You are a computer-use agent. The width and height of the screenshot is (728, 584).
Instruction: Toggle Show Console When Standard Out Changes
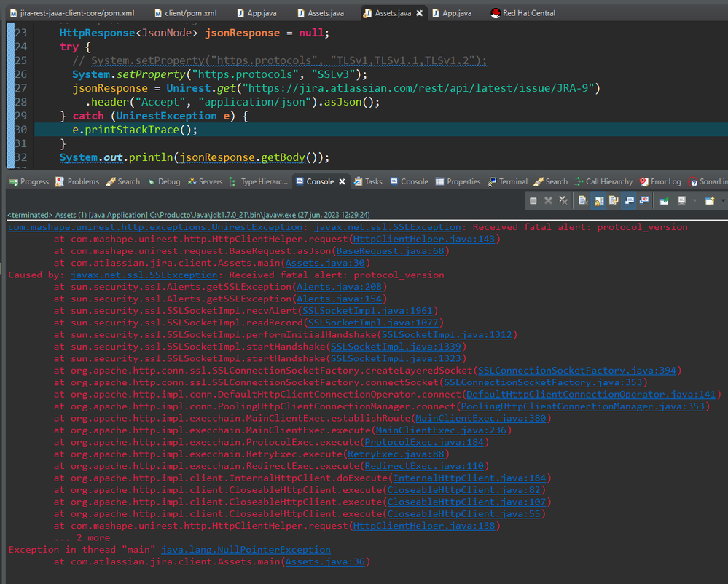point(629,200)
